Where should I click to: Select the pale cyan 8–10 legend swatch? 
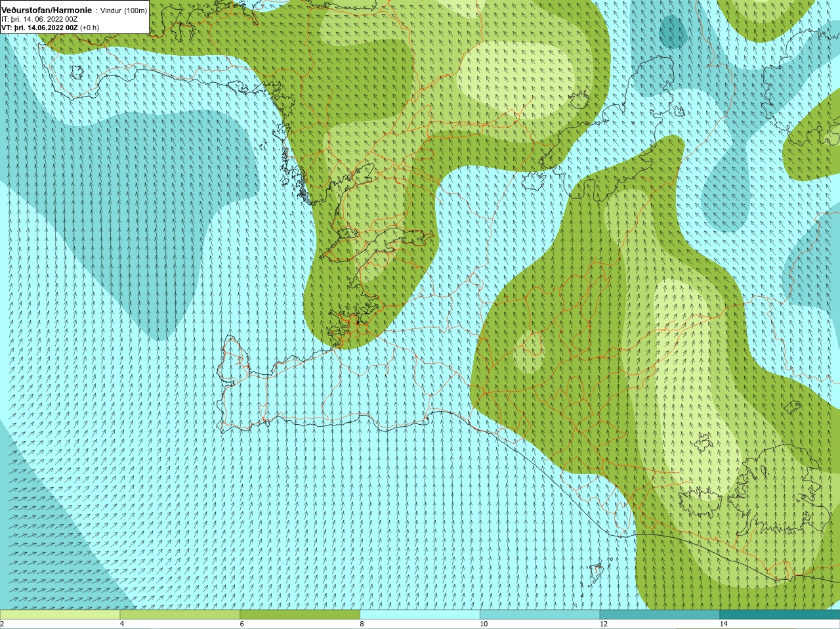(420, 615)
